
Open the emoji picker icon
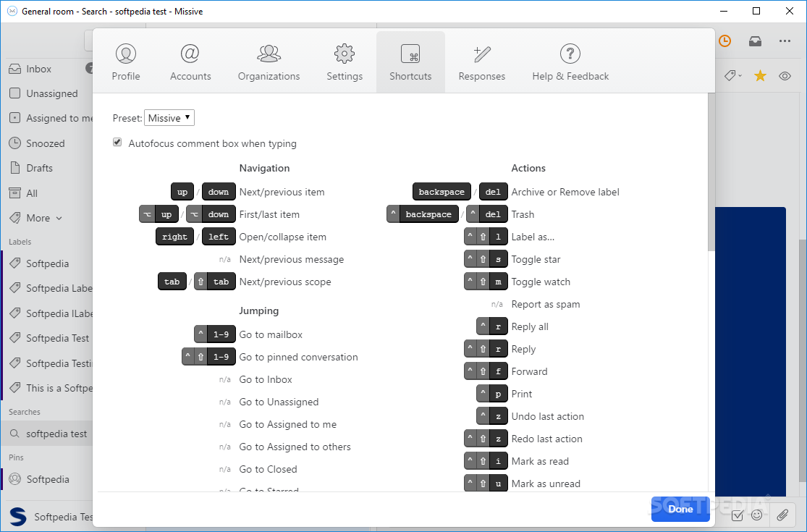(756, 515)
